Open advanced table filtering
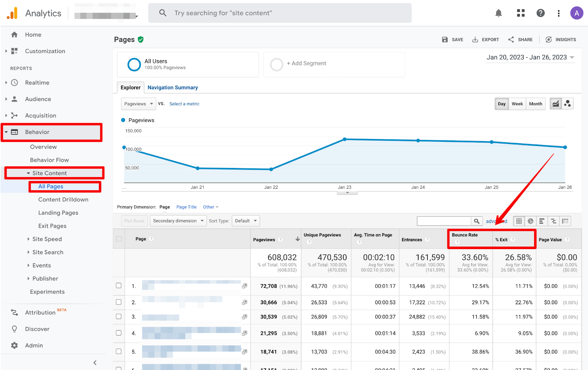Screen dimensions: 588x370 (x=496, y=221)
